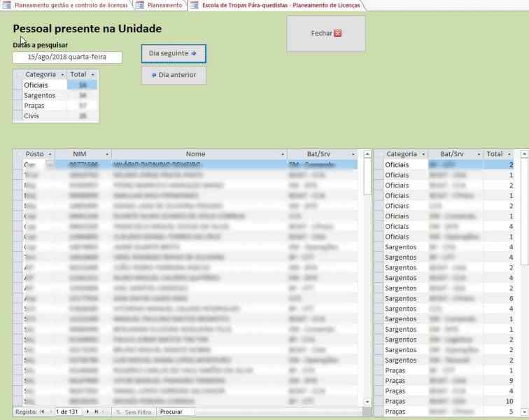Switch to the Planeamento tab
This screenshot has height=420, width=529.
[160, 5]
